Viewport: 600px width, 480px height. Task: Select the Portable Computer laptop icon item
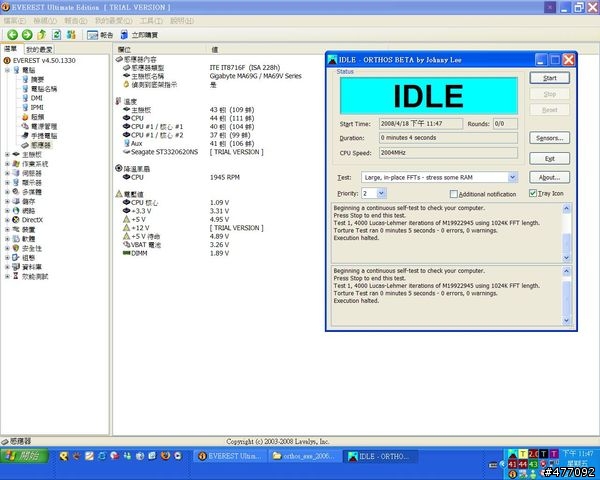[x=25, y=136]
